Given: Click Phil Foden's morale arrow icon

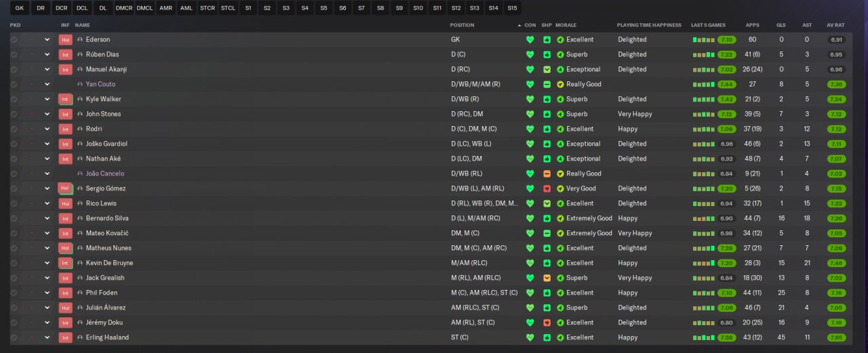Looking at the screenshot, I should coord(560,293).
